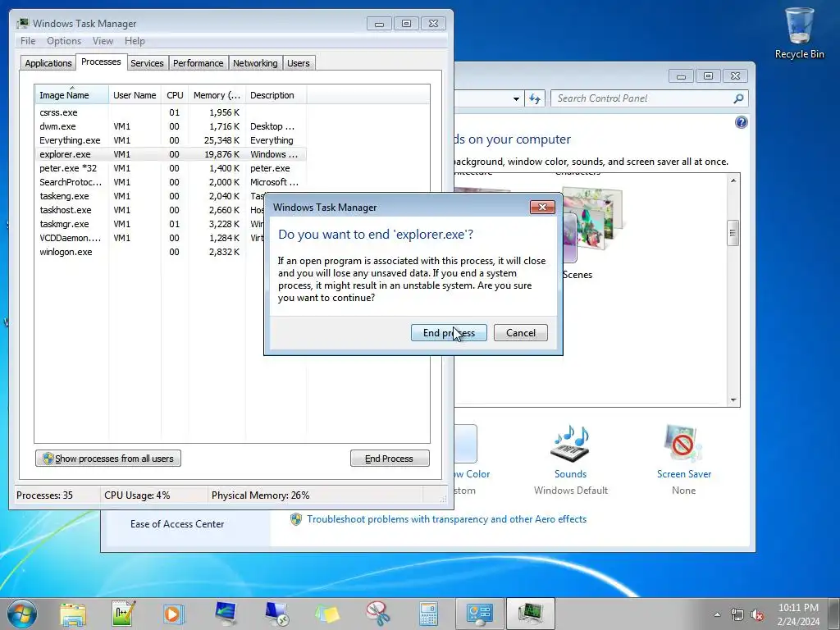This screenshot has width=840, height=630.
Task: Select SearchProtoc... process row
Action: tap(171, 182)
